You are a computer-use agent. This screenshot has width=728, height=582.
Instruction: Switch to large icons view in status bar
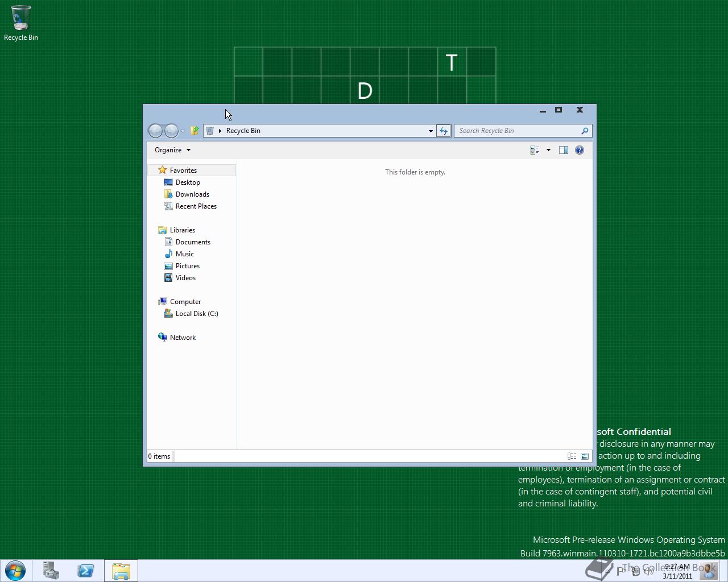tap(585, 456)
